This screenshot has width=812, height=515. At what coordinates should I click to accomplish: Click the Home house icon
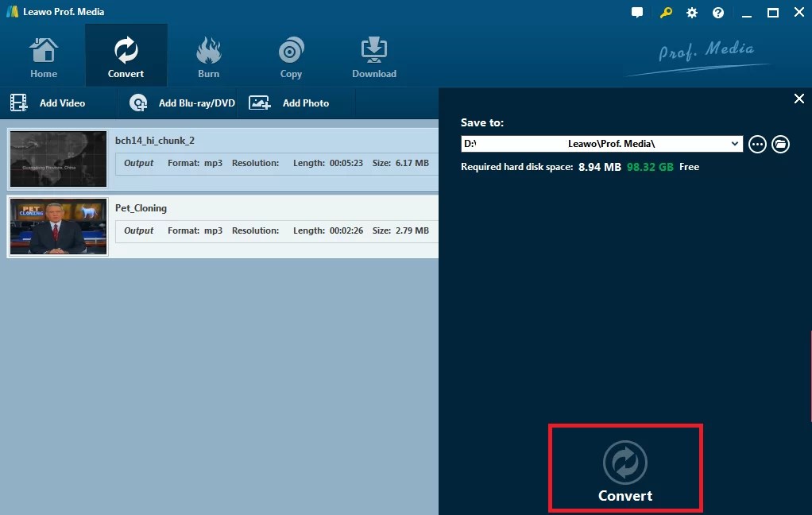click(43, 54)
